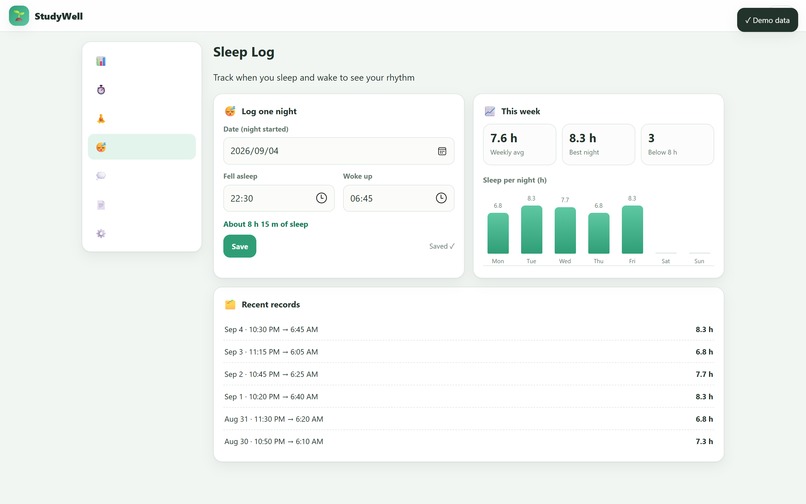
Task: Click the Sleep Log page heading
Action: coord(244,52)
